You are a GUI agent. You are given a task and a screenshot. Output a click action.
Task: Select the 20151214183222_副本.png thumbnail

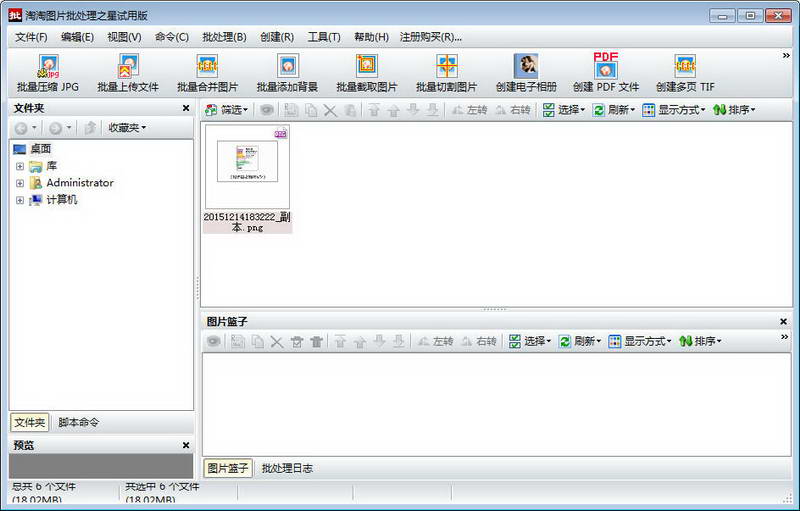[247, 178]
